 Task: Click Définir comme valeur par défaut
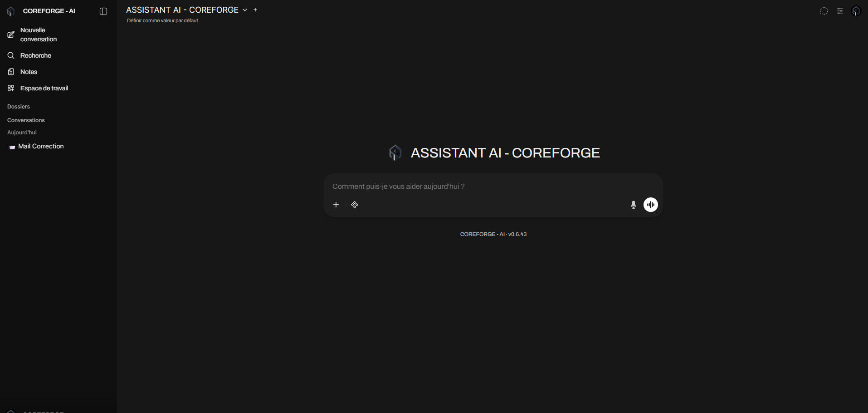162,21
